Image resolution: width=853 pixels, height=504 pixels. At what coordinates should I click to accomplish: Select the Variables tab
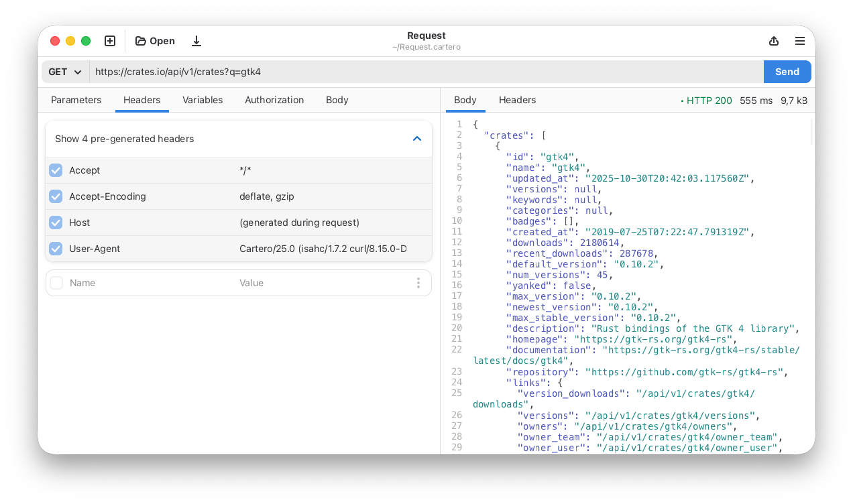(x=203, y=100)
